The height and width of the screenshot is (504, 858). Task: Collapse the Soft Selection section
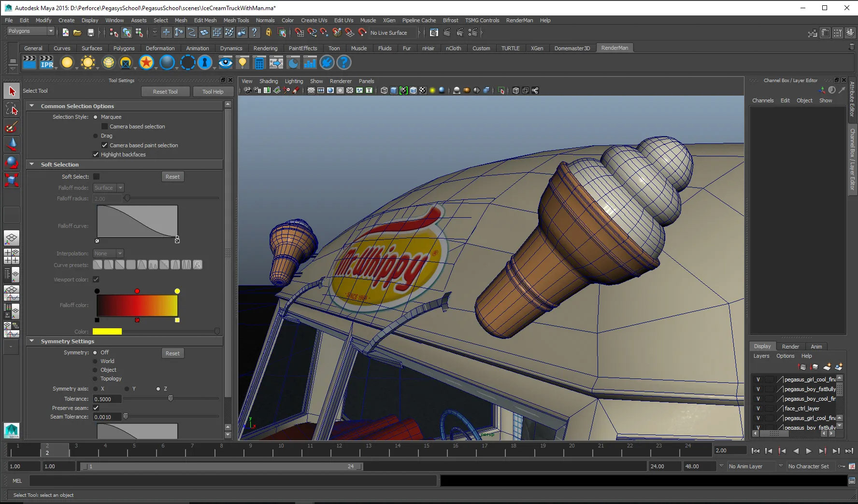pyautogui.click(x=32, y=165)
